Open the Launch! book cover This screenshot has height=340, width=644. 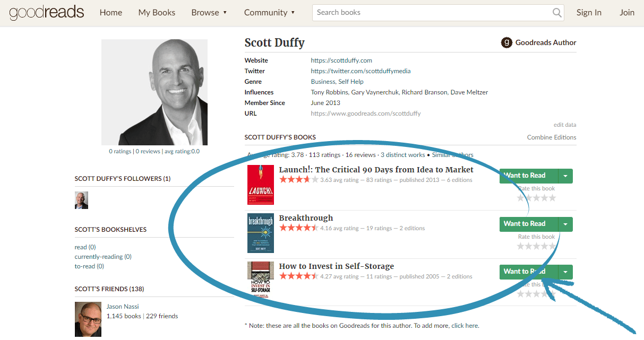(261, 185)
